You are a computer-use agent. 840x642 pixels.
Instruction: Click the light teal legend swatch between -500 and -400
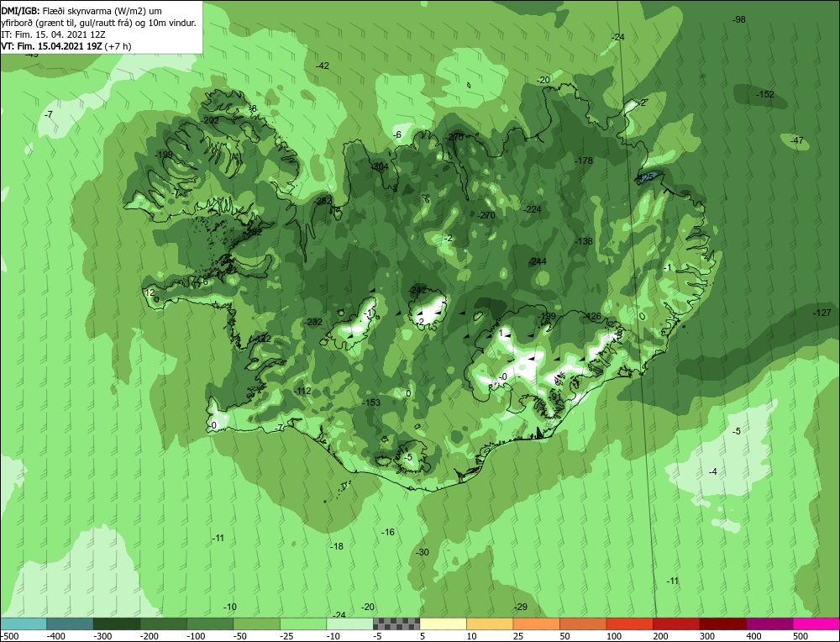tap(23, 624)
